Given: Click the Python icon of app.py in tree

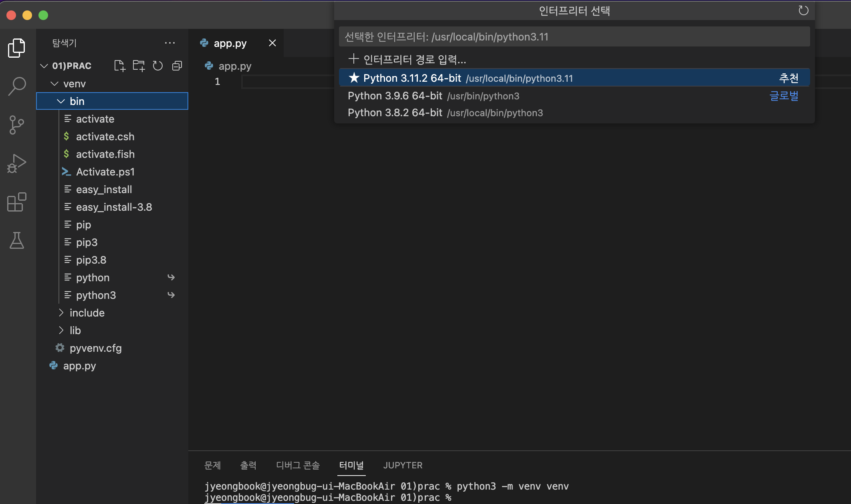Looking at the screenshot, I should click(54, 365).
